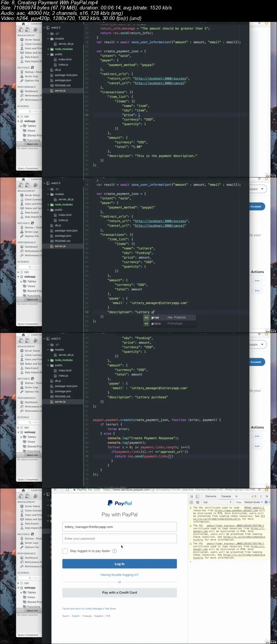Click Cancel and return to Lottery Manager's Test Store
This screenshot has height=644, width=277.
point(89,609)
